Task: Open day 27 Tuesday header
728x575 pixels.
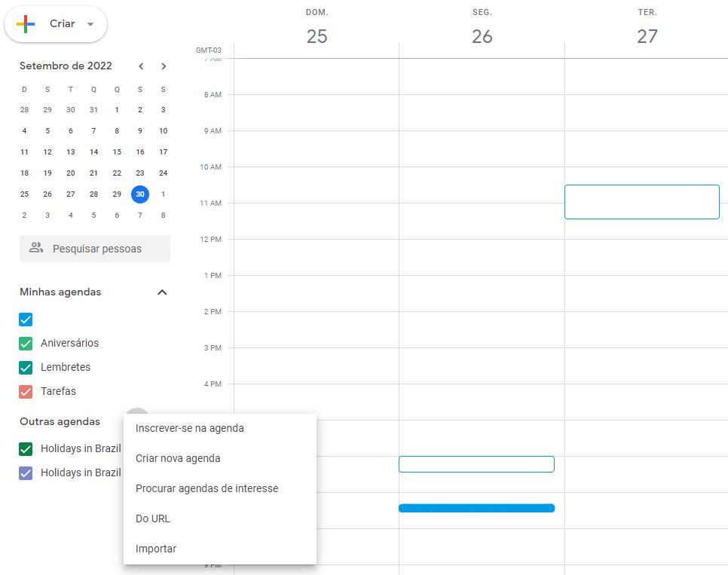Action: tap(647, 36)
